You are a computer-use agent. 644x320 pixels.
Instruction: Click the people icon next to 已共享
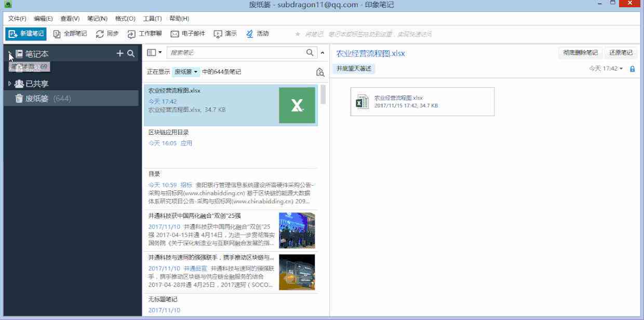pyautogui.click(x=19, y=84)
